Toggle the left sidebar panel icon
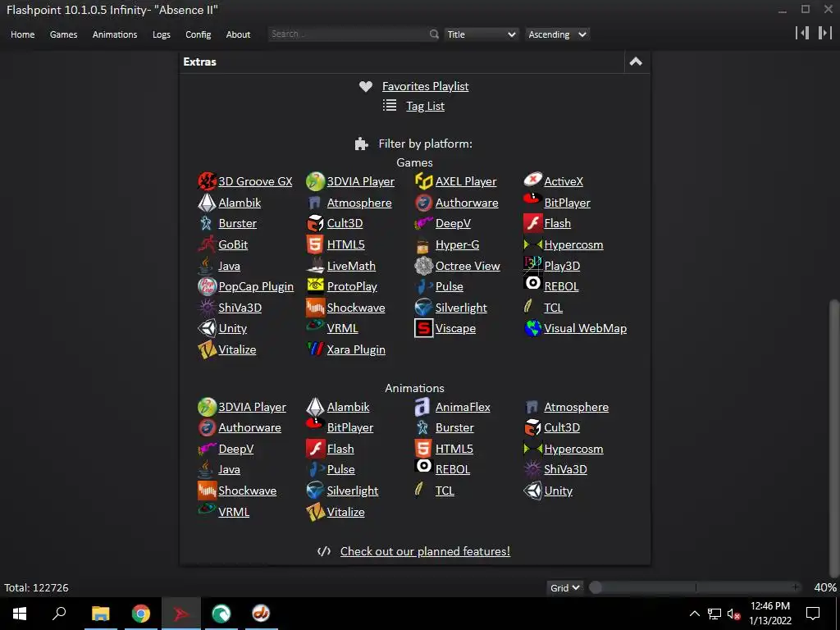This screenshot has width=840, height=630. 802,33
